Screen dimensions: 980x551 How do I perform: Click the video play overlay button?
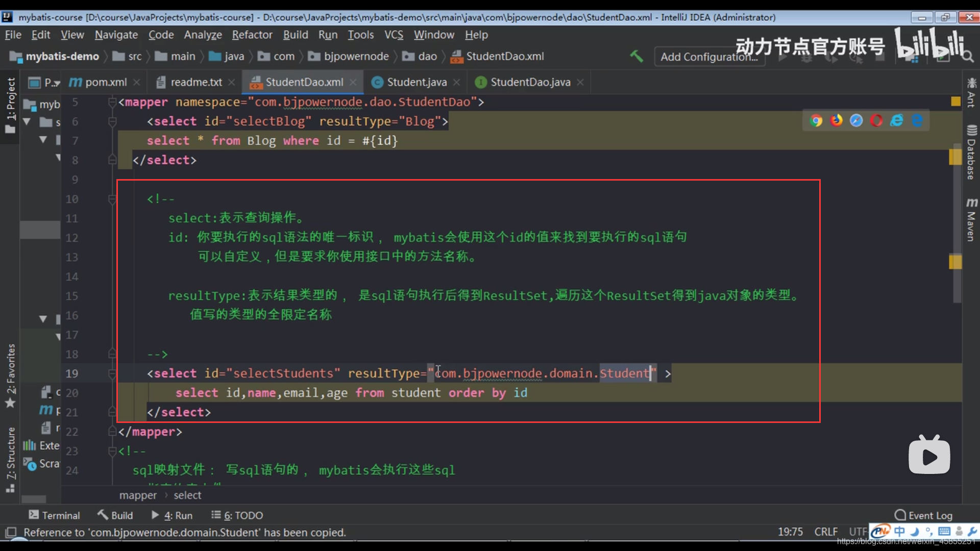pyautogui.click(x=929, y=456)
